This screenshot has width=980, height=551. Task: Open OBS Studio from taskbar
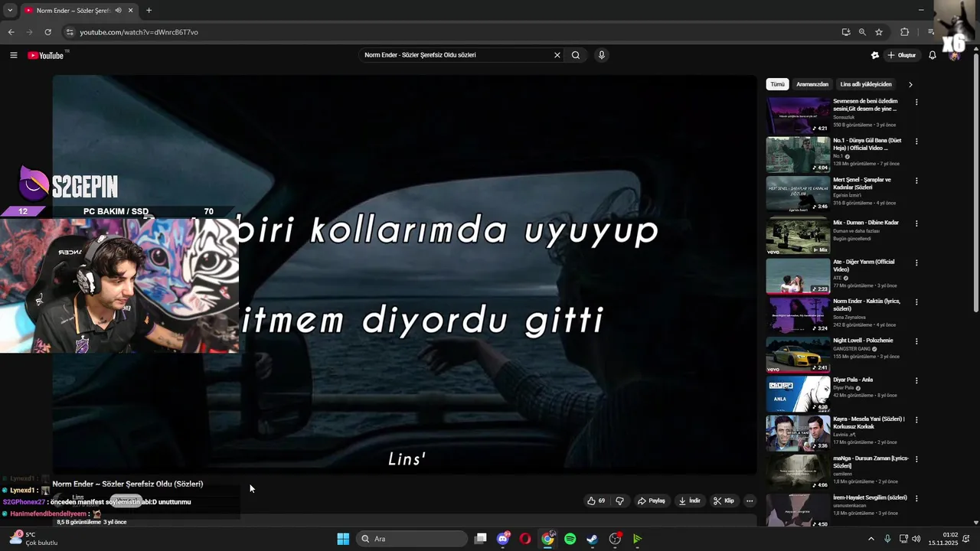coord(615,539)
